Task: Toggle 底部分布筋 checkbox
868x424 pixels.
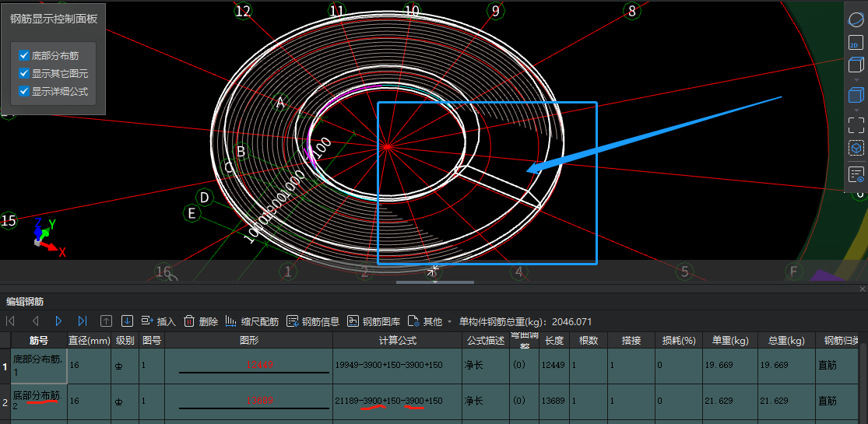Action: [x=24, y=55]
